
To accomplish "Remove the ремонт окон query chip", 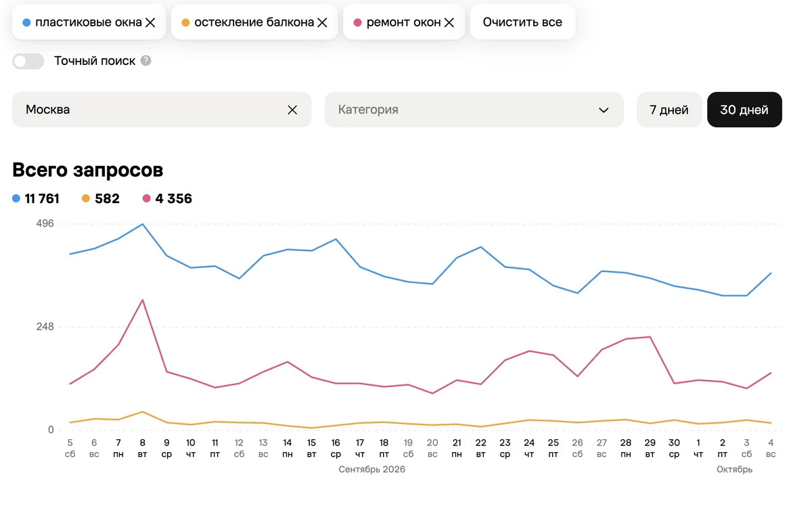I will (x=449, y=22).
